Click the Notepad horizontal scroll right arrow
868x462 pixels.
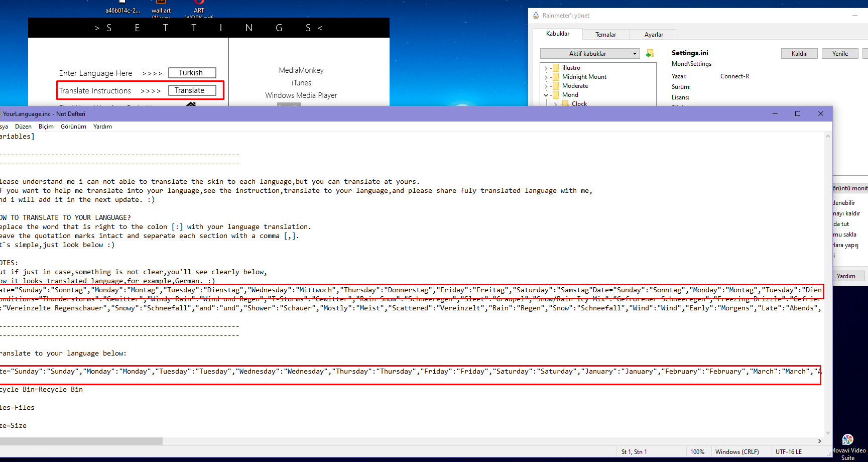(820, 441)
